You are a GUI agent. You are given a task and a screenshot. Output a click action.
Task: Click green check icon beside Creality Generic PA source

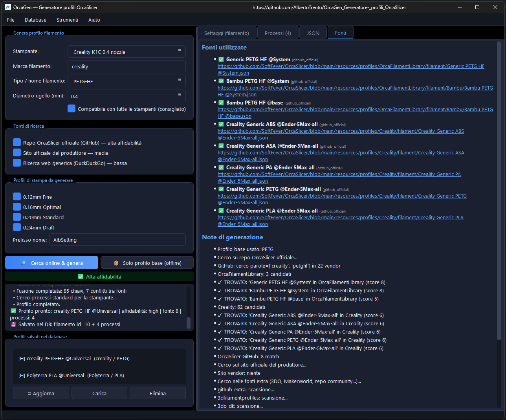(221, 167)
